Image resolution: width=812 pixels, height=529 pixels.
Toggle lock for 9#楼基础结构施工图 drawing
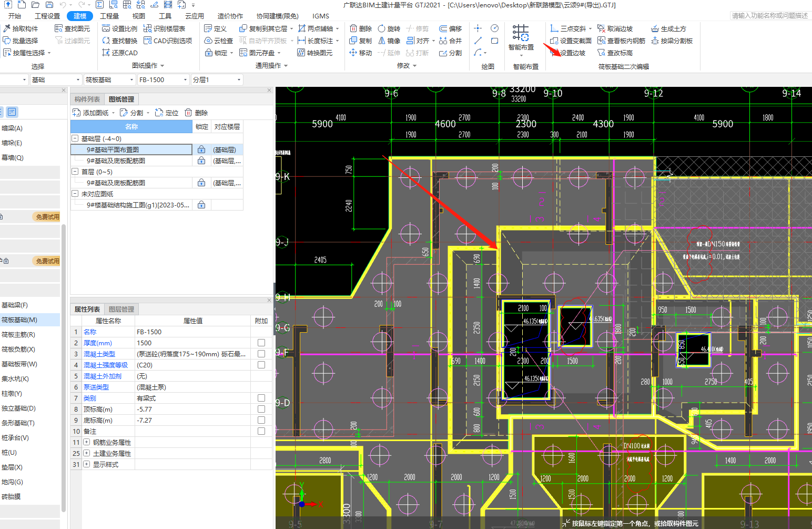[x=201, y=205]
